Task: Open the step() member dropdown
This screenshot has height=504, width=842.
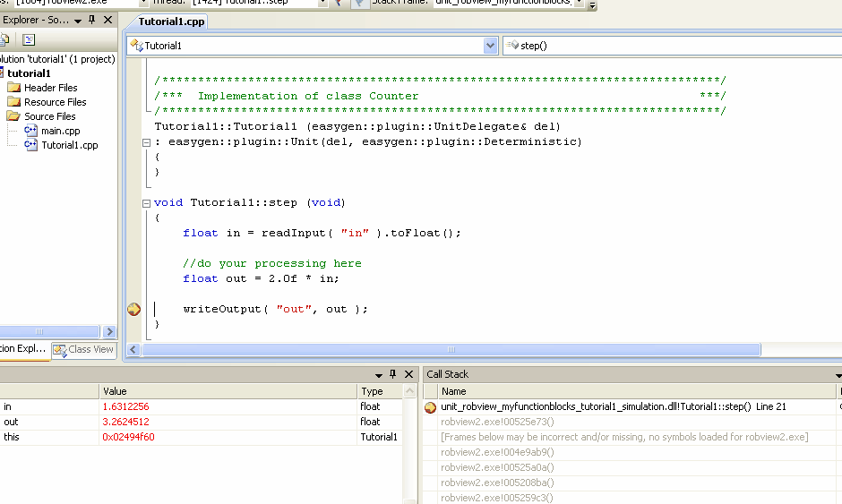Action: (671, 46)
